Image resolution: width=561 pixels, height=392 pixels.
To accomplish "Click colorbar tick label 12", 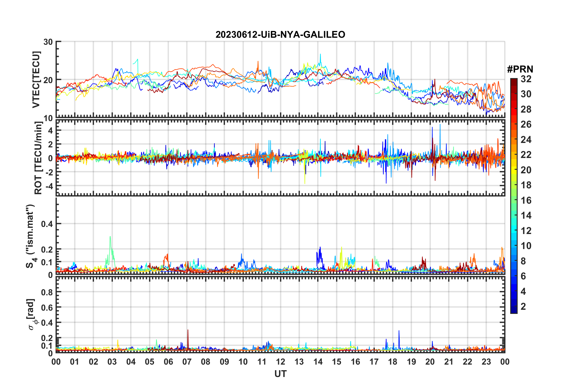I will click(x=526, y=230).
